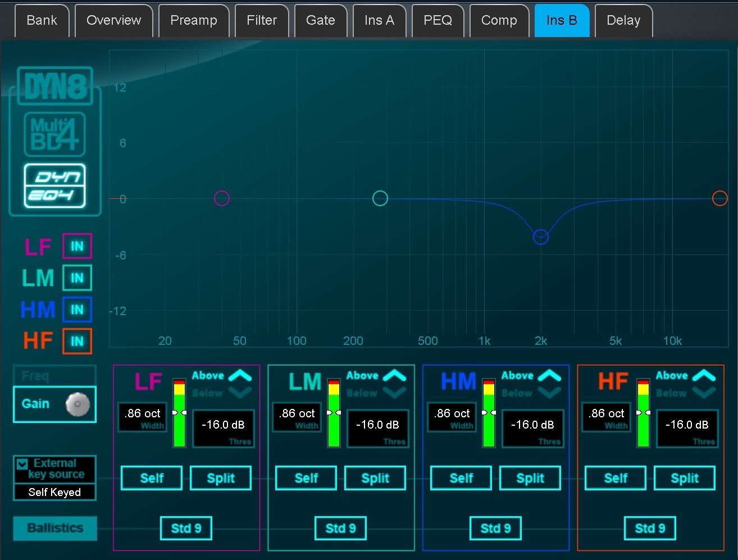Set HM band direction to Below arrow

549,393
